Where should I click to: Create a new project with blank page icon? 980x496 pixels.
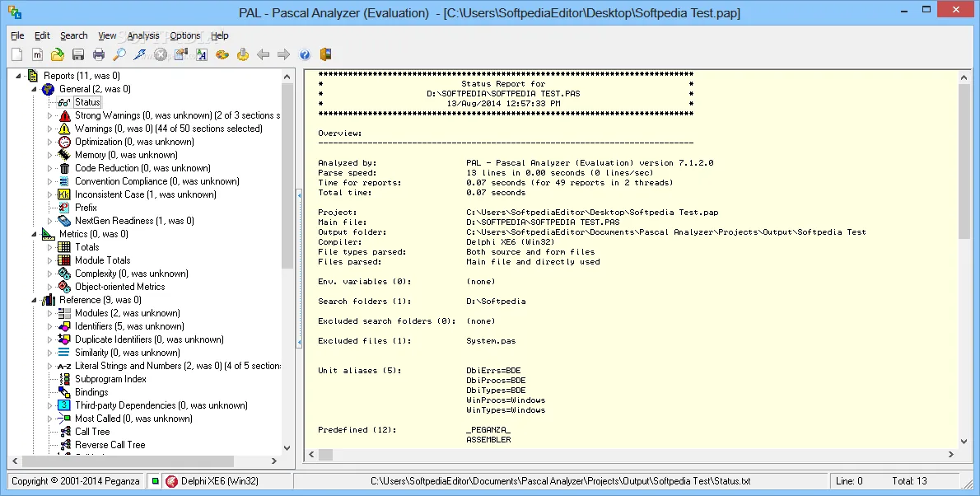point(16,55)
